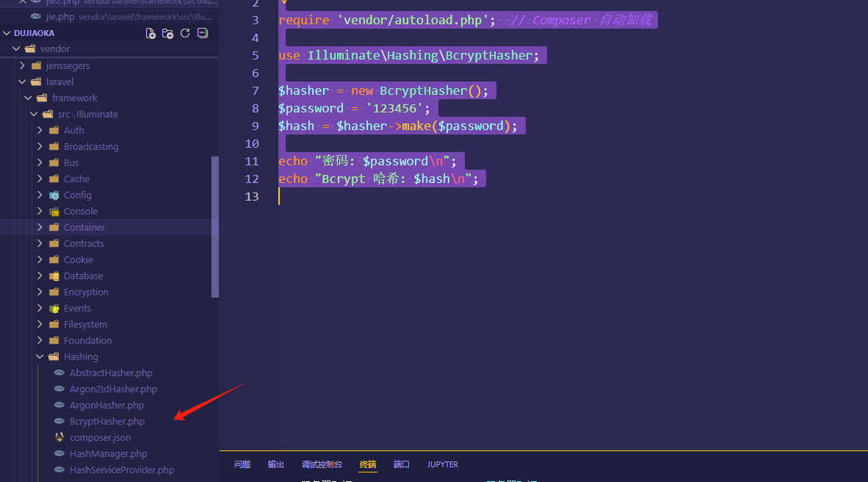Open the 调试控制台 panel tab

(322, 464)
